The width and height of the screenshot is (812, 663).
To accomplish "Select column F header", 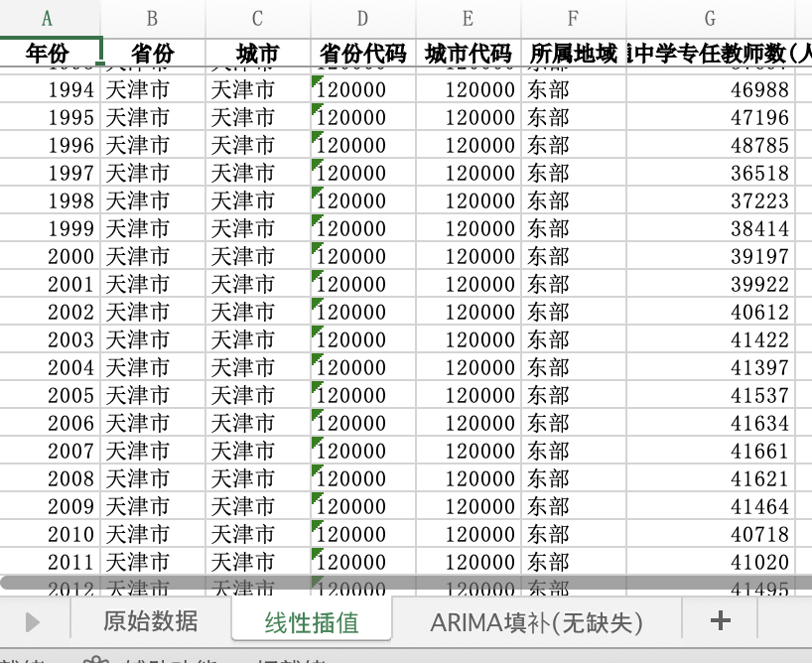I will pos(574,19).
